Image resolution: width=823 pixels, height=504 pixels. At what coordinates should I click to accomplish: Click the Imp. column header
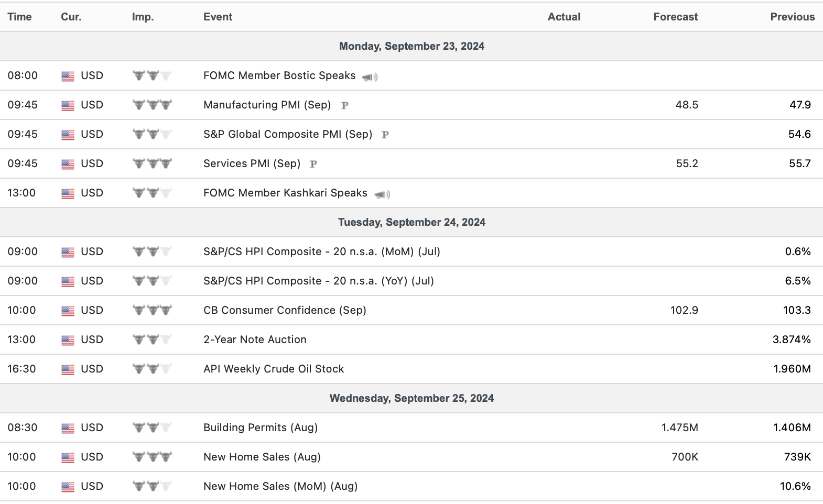click(143, 17)
